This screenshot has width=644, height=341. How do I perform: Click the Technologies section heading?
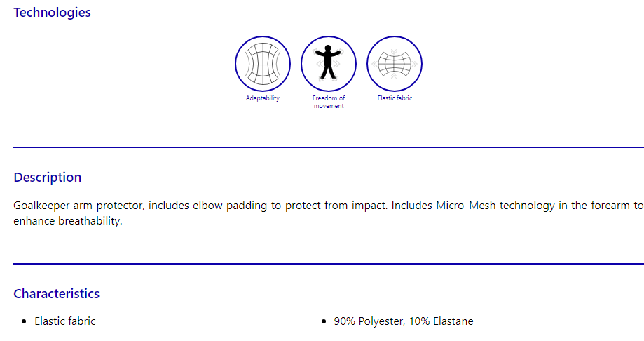pyautogui.click(x=52, y=12)
